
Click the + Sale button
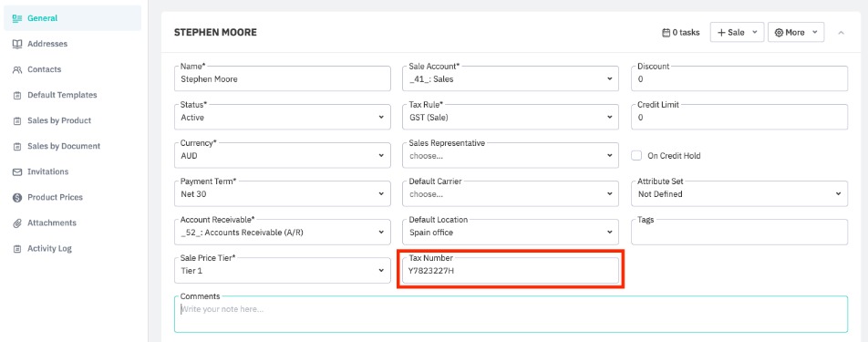coord(737,33)
